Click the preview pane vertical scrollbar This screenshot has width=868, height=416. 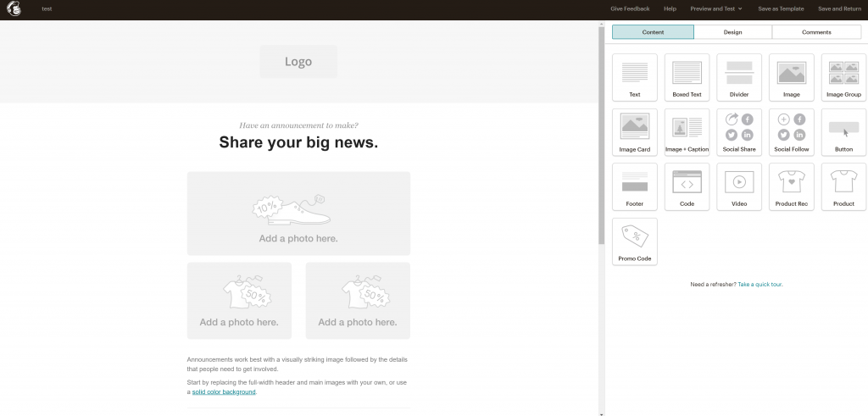click(x=601, y=135)
